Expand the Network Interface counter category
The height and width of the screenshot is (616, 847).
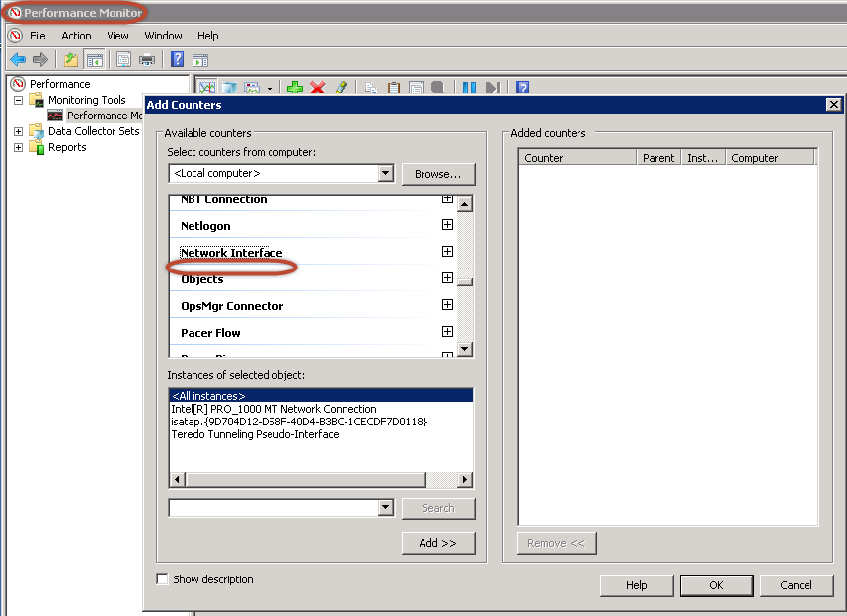(x=447, y=252)
